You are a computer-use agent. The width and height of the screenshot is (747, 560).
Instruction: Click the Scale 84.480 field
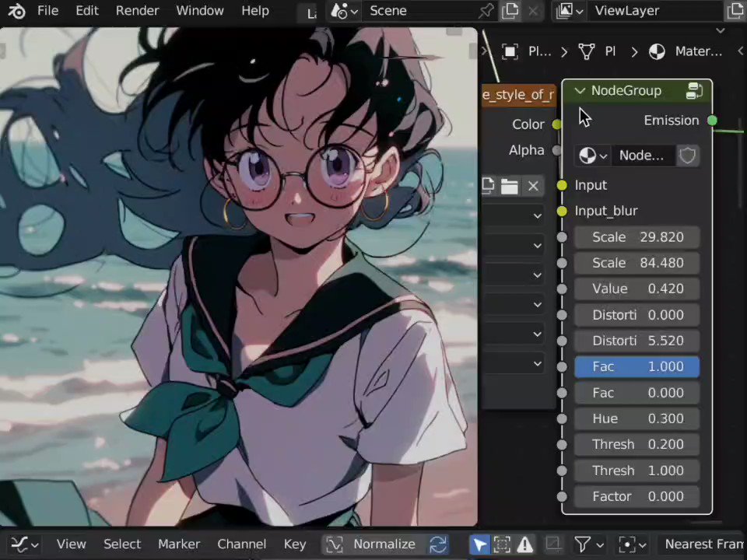click(x=637, y=263)
